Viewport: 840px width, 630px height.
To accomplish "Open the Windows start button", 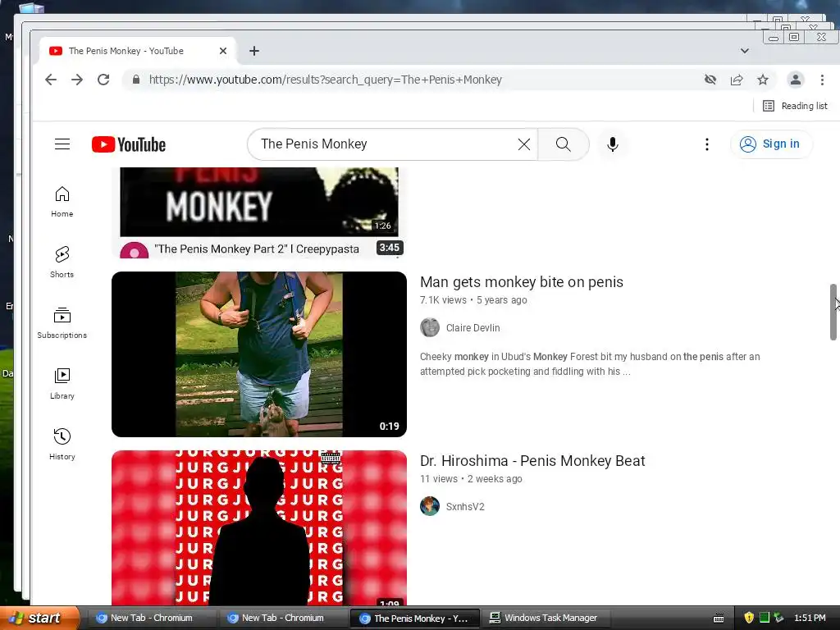I will pos(39,618).
